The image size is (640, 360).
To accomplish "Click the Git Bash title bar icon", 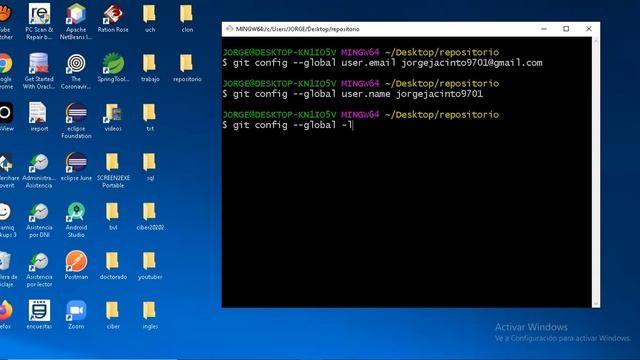I will pyautogui.click(x=230, y=29).
